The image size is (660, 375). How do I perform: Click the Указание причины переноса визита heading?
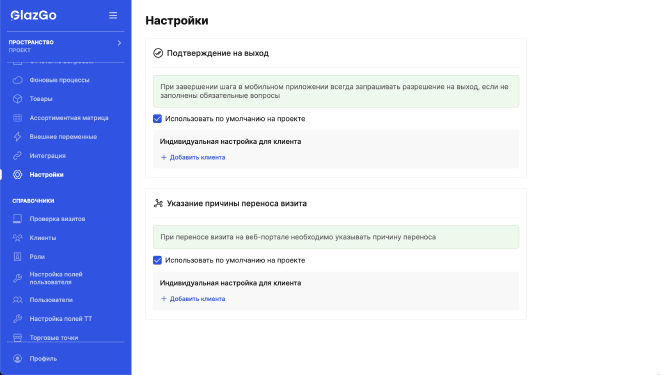point(237,203)
